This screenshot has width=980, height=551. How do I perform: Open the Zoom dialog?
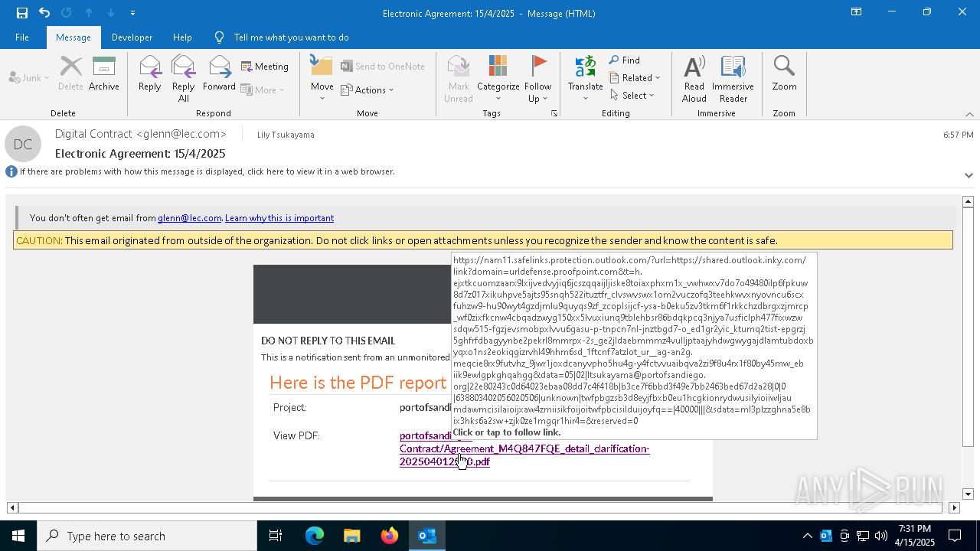point(784,73)
